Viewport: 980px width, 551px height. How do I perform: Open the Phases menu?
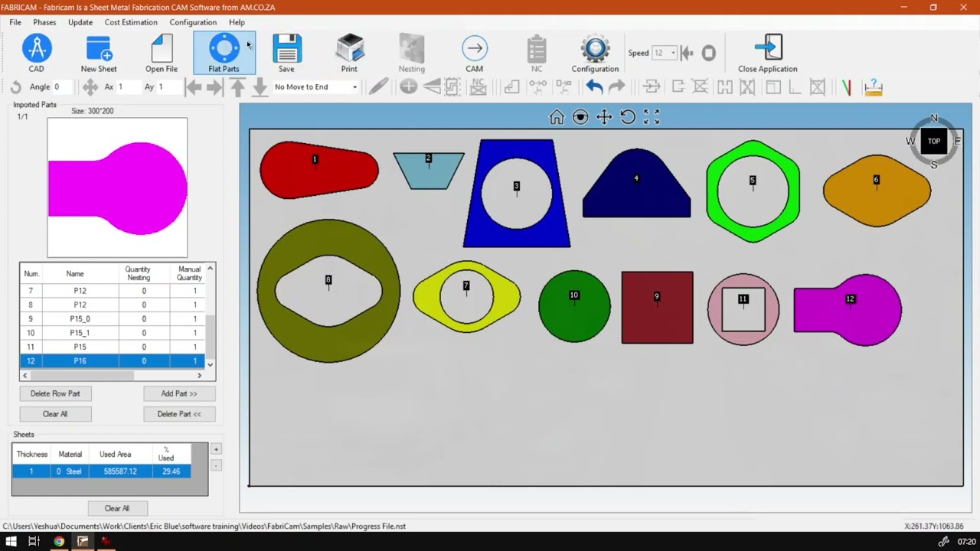pyautogui.click(x=44, y=22)
